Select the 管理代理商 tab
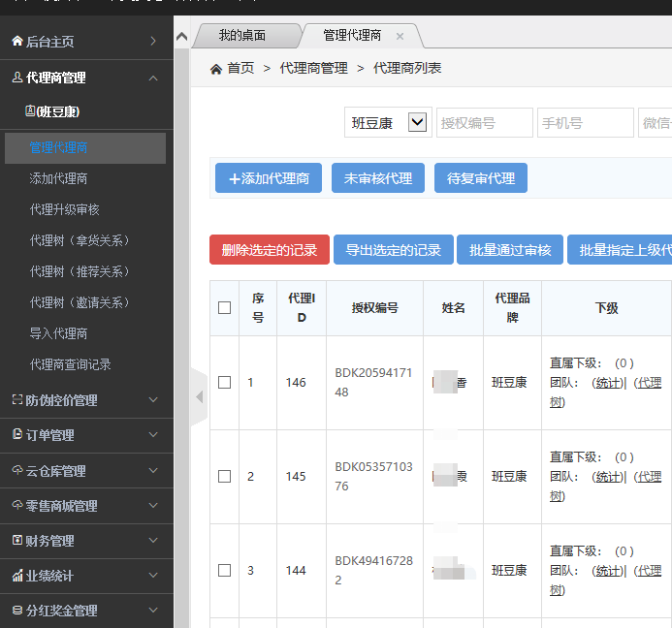This screenshot has width=672, height=628. (352, 36)
